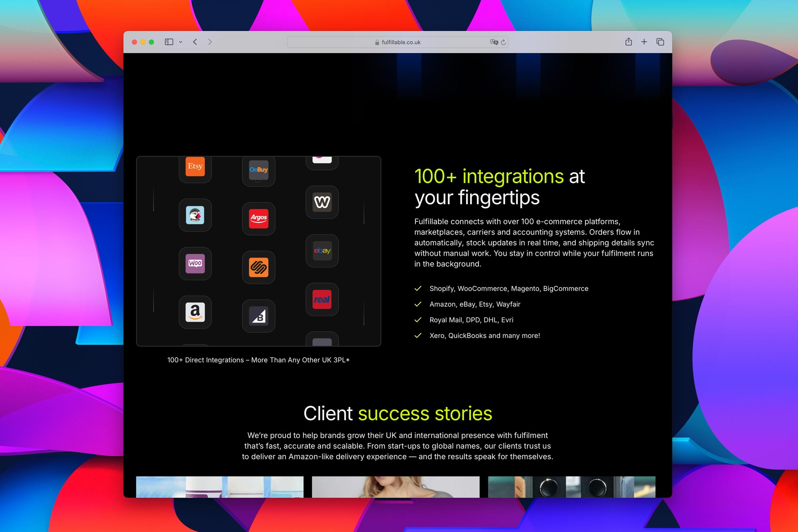Click the lock icon beside the URL
Screen dimensions: 798x532
click(x=377, y=42)
